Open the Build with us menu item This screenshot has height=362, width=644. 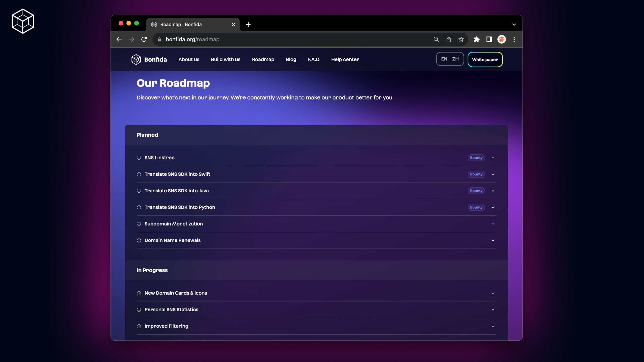(x=225, y=59)
